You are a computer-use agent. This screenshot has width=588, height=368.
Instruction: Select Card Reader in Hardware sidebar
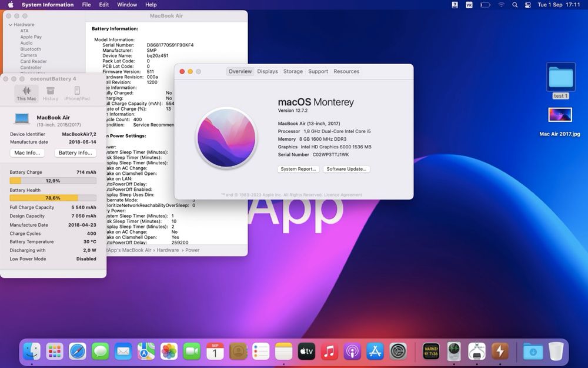pyautogui.click(x=34, y=61)
